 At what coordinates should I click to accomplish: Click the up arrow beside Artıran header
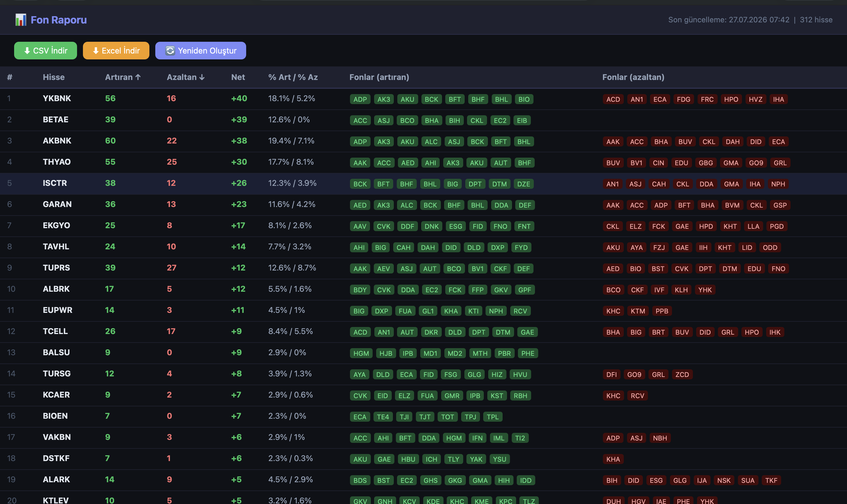[138, 77]
